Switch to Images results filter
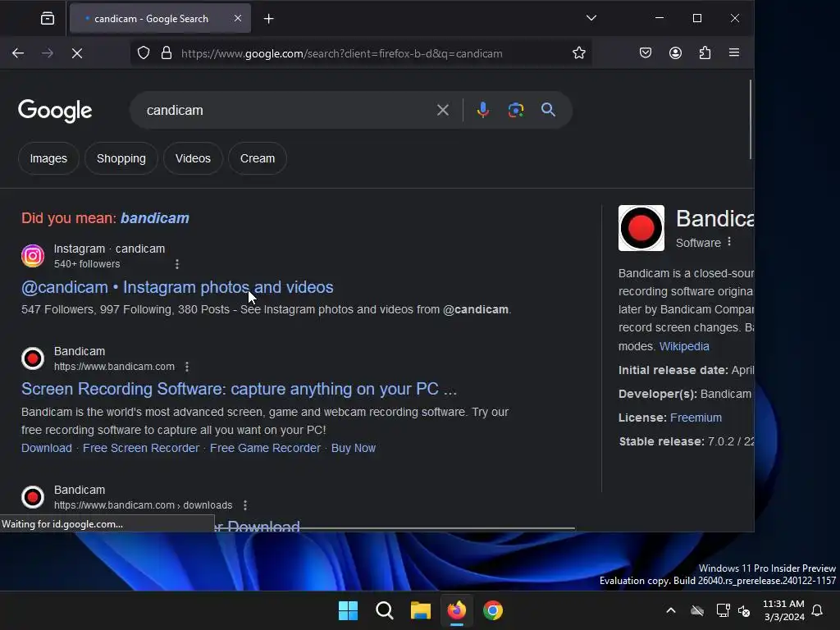The width and height of the screenshot is (840, 630). 48,158
